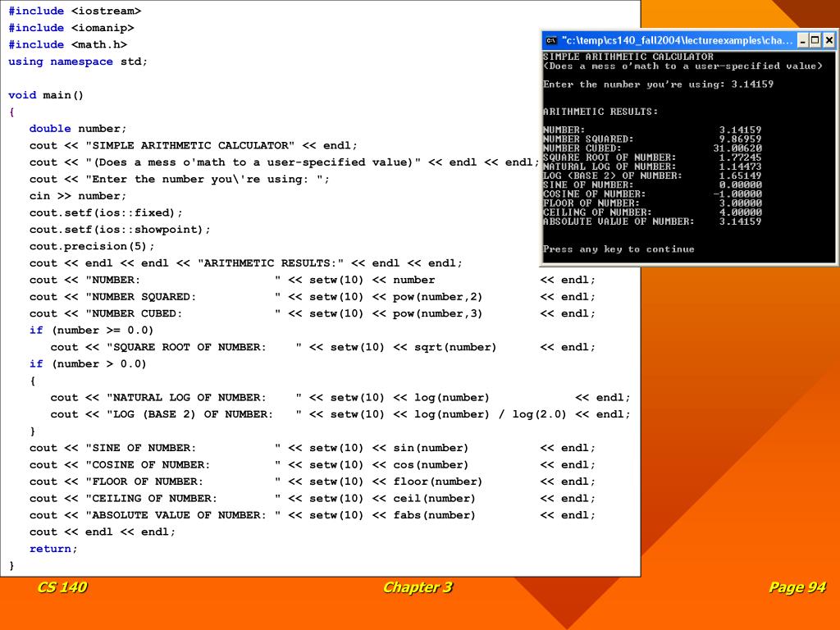
Task: Click the console title bar path text
Action: click(677, 41)
